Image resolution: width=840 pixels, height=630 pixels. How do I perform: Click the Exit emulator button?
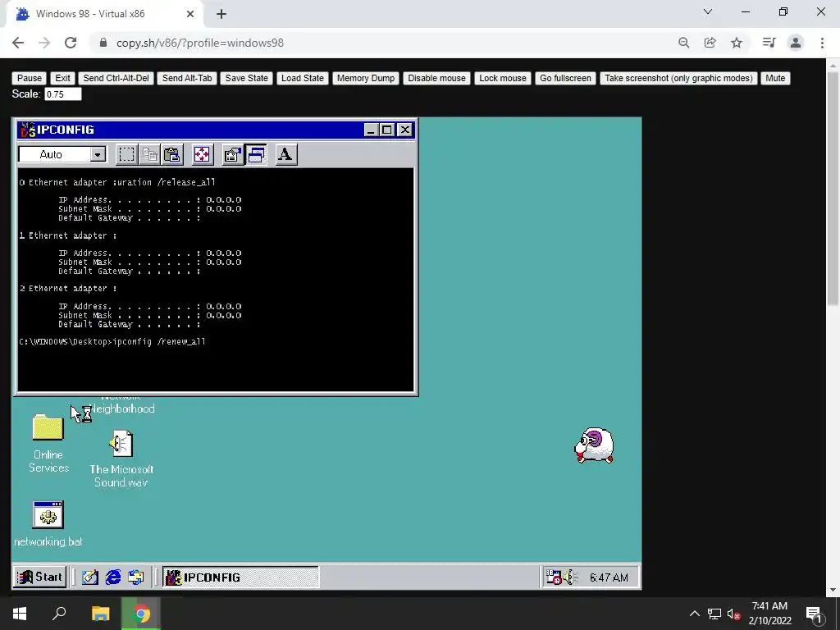coord(62,78)
